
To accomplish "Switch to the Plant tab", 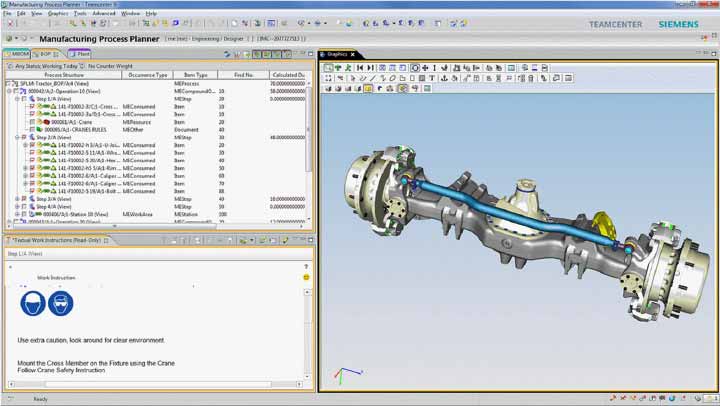I will tap(81, 53).
